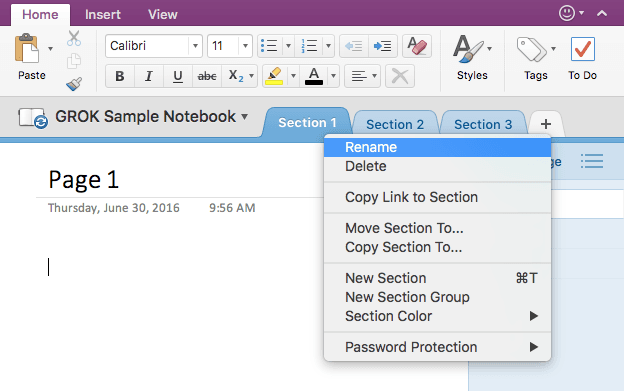This screenshot has height=391, width=624.
Task: Open the highlight color picker arrow
Action: 293,76
